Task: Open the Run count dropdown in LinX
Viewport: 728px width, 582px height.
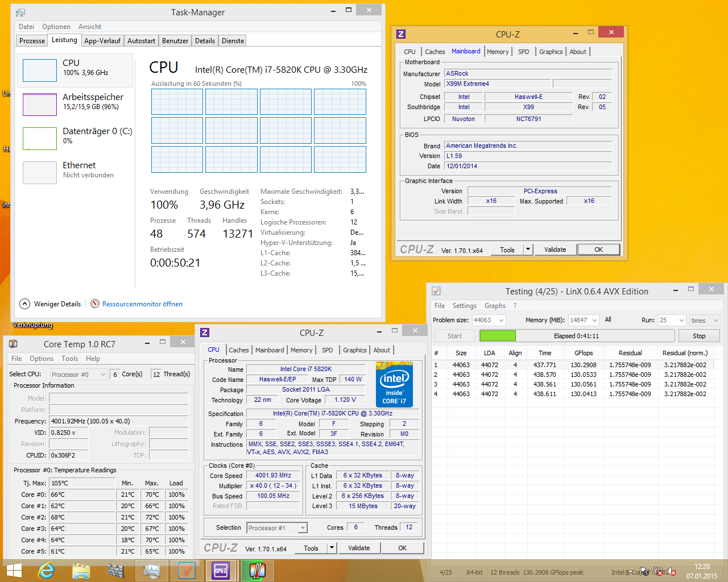Action: (681, 321)
